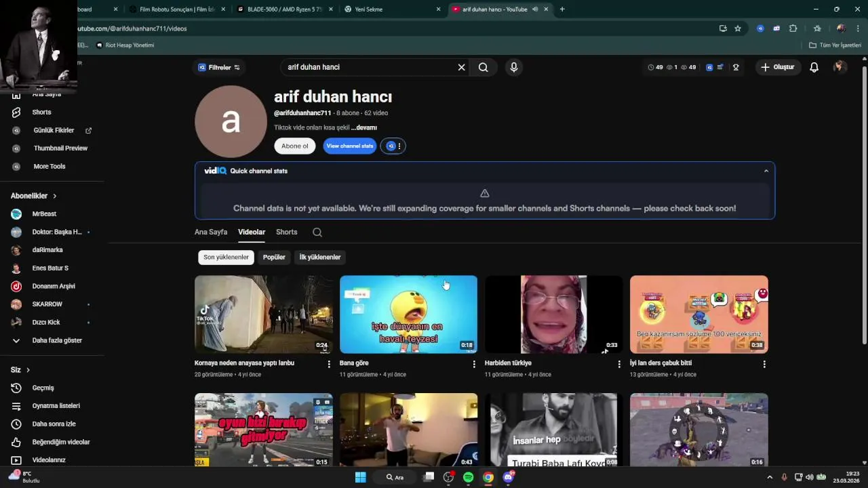
Task: Open a new browser tab with plus
Action: [x=562, y=9]
